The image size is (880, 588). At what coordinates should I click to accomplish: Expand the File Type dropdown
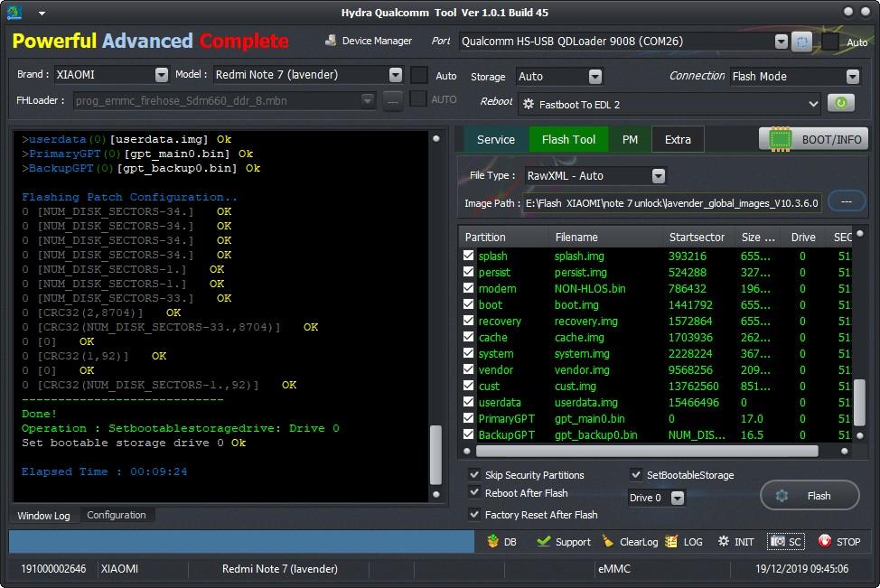pos(659,176)
